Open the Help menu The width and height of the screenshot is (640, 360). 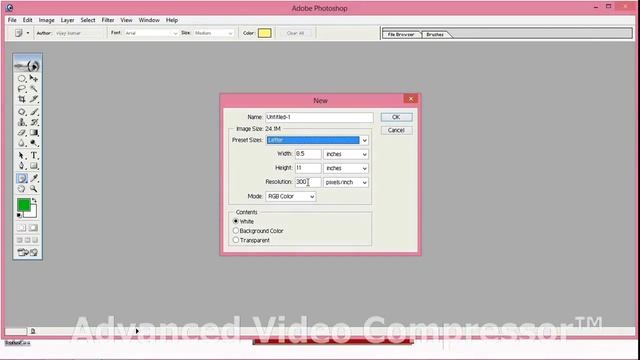172,20
